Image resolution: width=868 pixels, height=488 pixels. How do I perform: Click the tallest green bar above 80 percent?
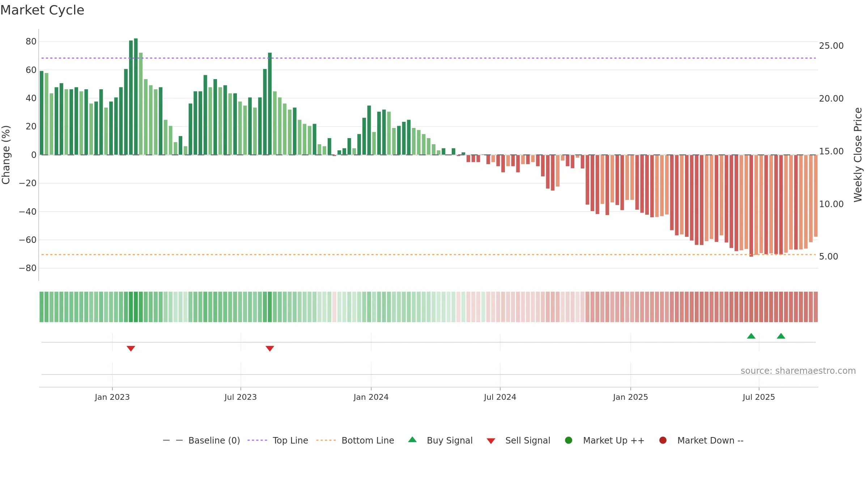tap(136, 97)
